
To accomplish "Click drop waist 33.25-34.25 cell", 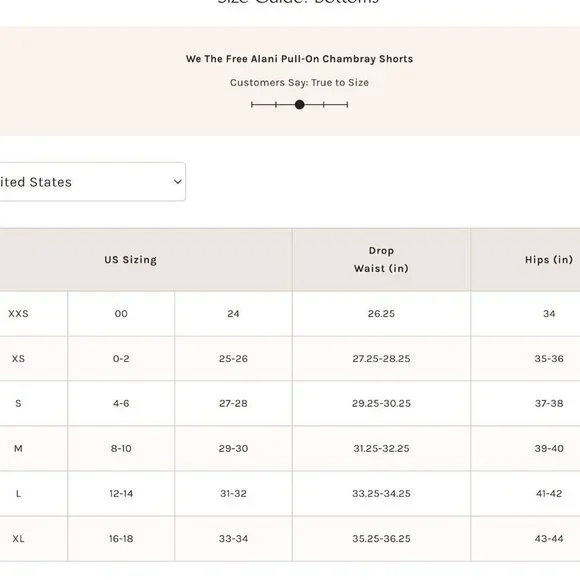I will [x=381, y=493].
